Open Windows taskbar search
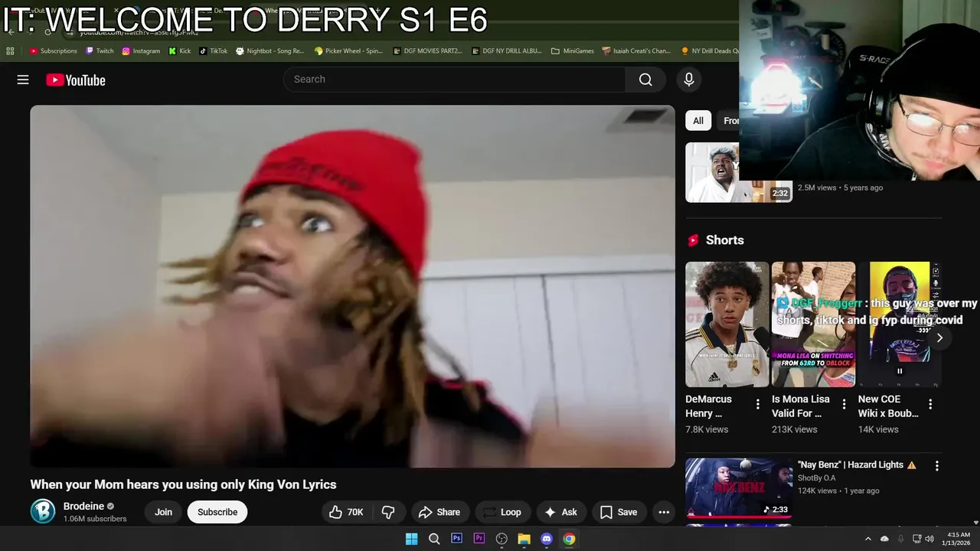Viewport: 980px width, 551px height. coord(434,539)
